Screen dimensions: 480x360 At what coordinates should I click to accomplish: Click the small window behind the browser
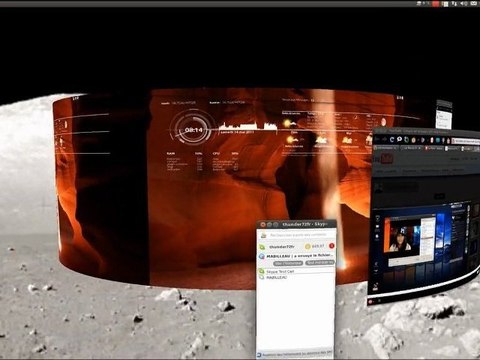coord(444,114)
